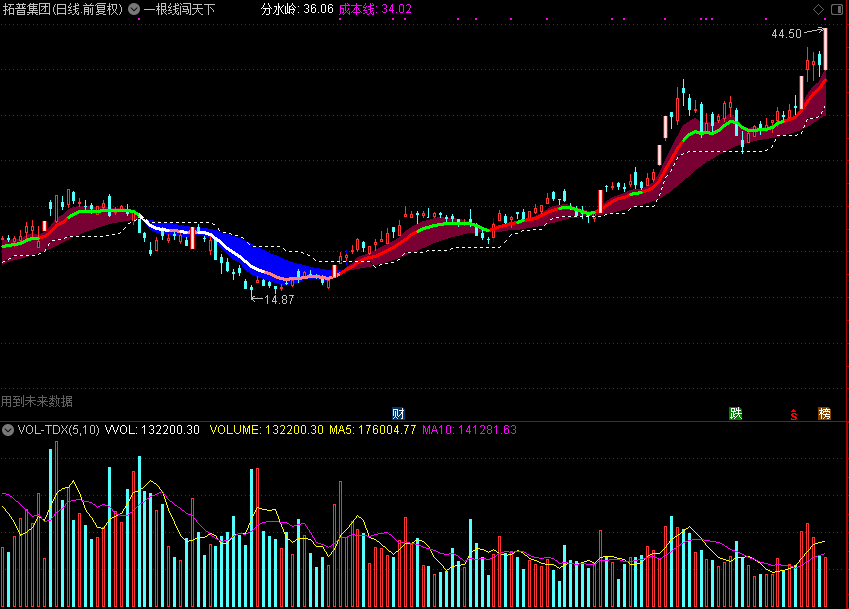Open the indicator dropdown beside 拓普集团 title
This screenshot has height=609, width=849.
134,9
